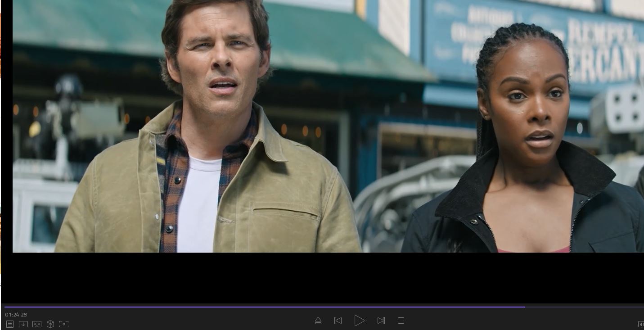Capture current frame with the screenshot icon
The height and width of the screenshot is (330, 644).
point(64,324)
